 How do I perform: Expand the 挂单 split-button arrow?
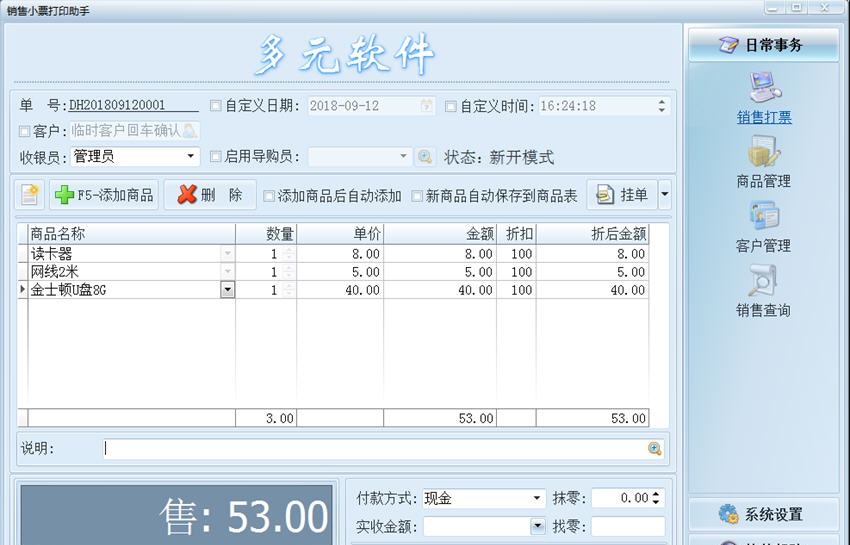tap(665, 195)
